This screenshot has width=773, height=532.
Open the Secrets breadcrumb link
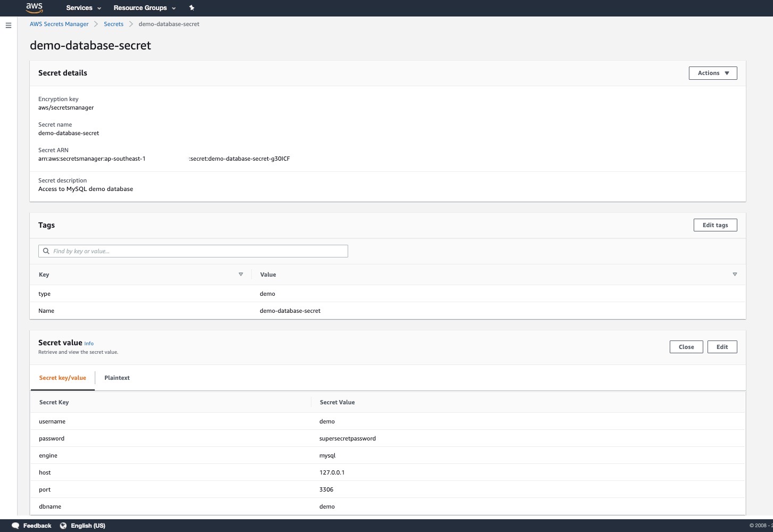click(113, 24)
